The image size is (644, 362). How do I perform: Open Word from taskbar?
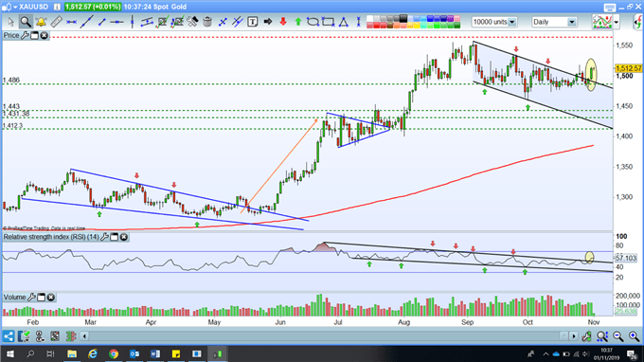coord(155,353)
